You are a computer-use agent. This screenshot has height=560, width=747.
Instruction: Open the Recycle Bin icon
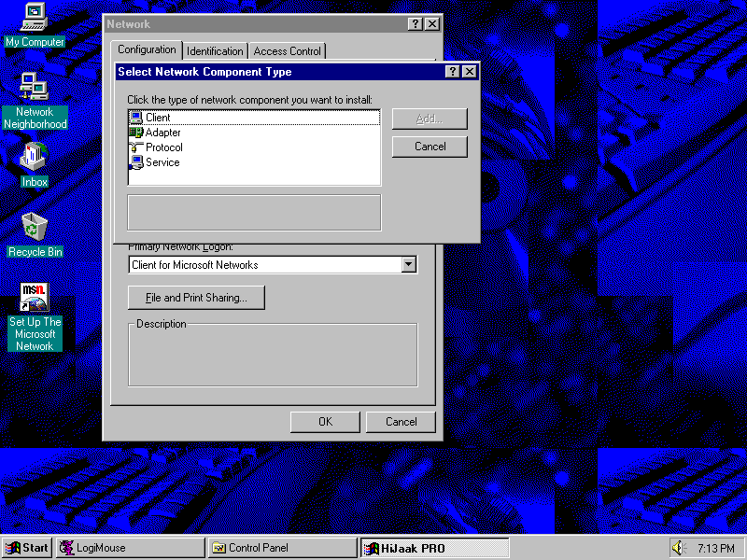pyautogui.click(x=35, y=227)
